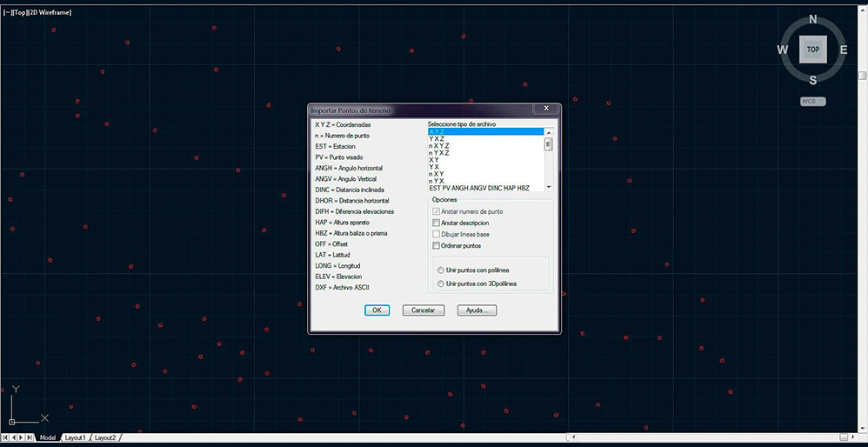The height and width of the screenshot is (447, 868).
Task: Open the [Top] view controls menu
Action: click(x=18, y=12)
